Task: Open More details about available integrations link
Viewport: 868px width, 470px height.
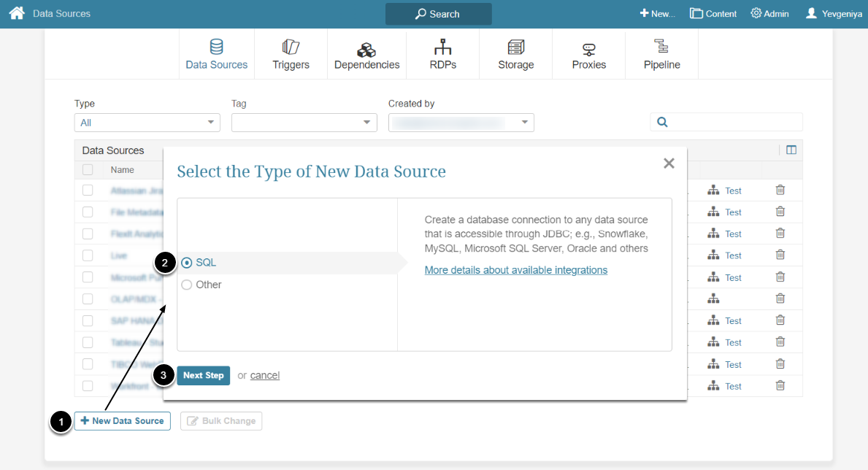Action: point(515,270)
